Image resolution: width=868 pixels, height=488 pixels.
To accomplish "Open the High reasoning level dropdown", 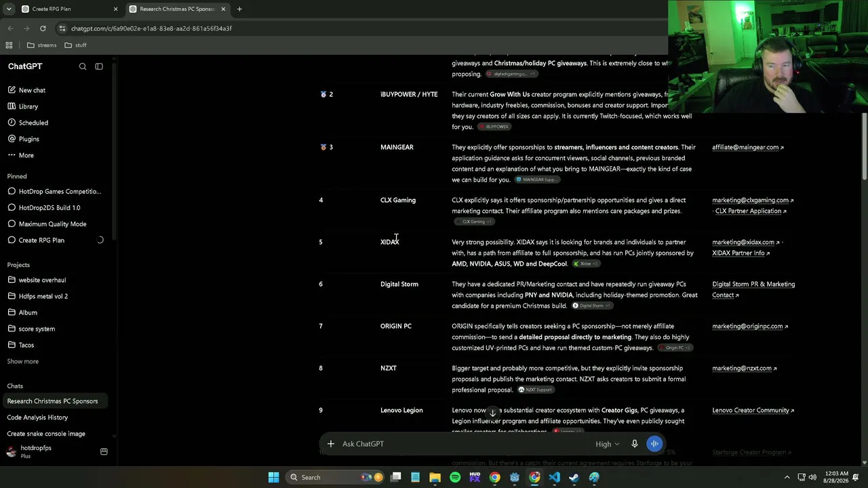I will tap(607, 444).
